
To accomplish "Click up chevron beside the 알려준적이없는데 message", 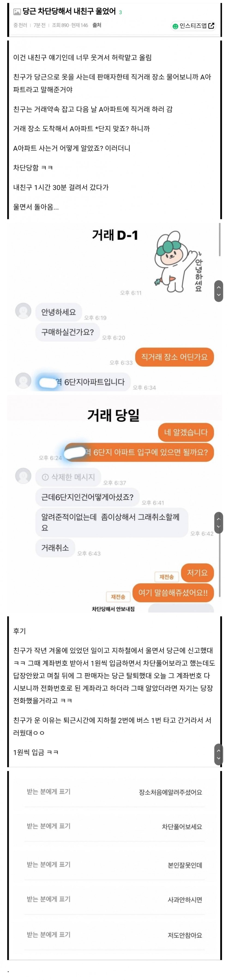I will click(x=219, y=519).
